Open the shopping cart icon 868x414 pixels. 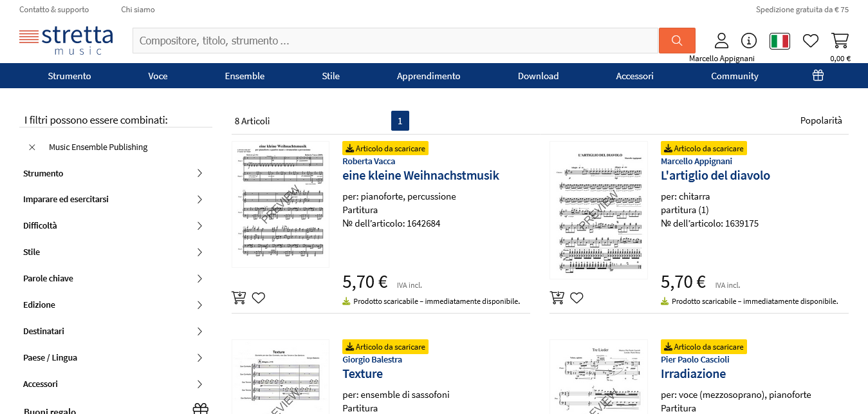point(840,41)
